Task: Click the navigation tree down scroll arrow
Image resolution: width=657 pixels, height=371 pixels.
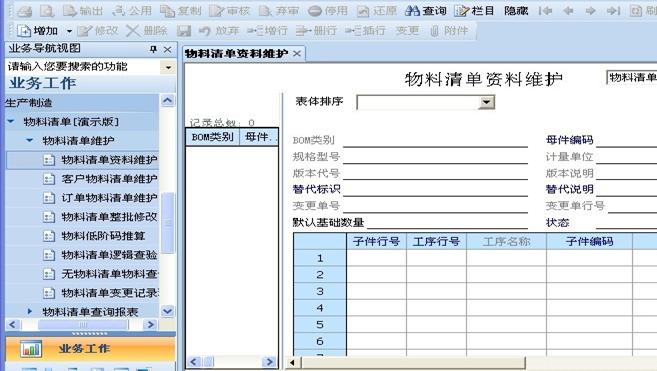Action: tap(167, 311)
